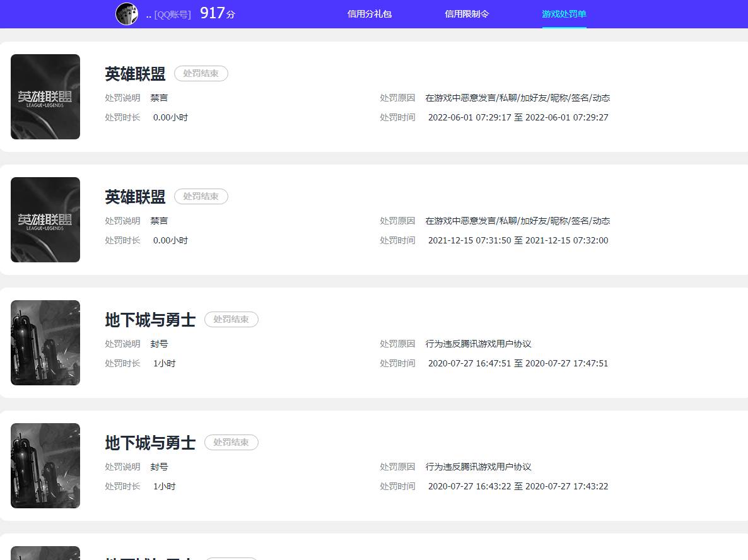Open the first 英雄联盟 record title
The width and height of the screenshot is (748, 560).
coord(134,74)
